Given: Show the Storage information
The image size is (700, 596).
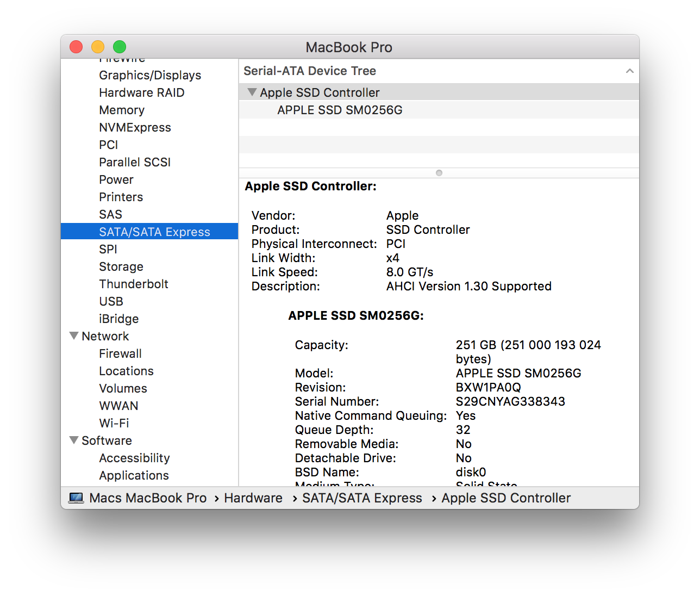Looking at the screenshot, I should click(x=121, y=266).
